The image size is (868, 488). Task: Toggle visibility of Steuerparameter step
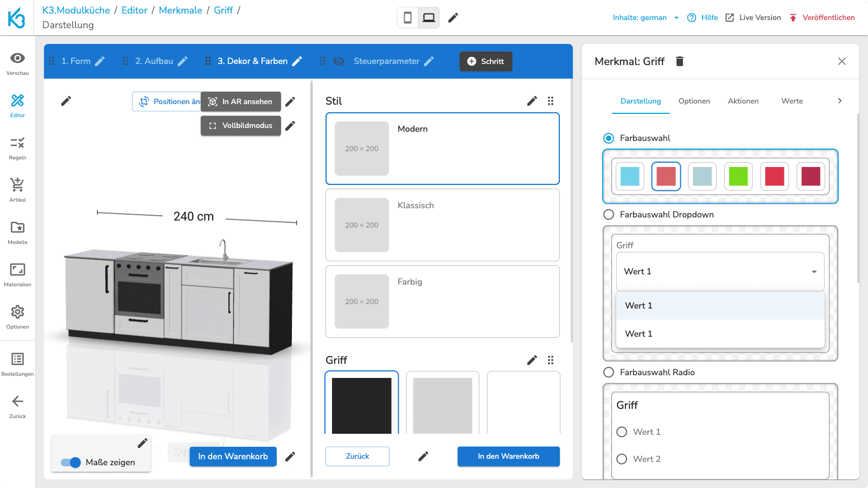point(339,61)
